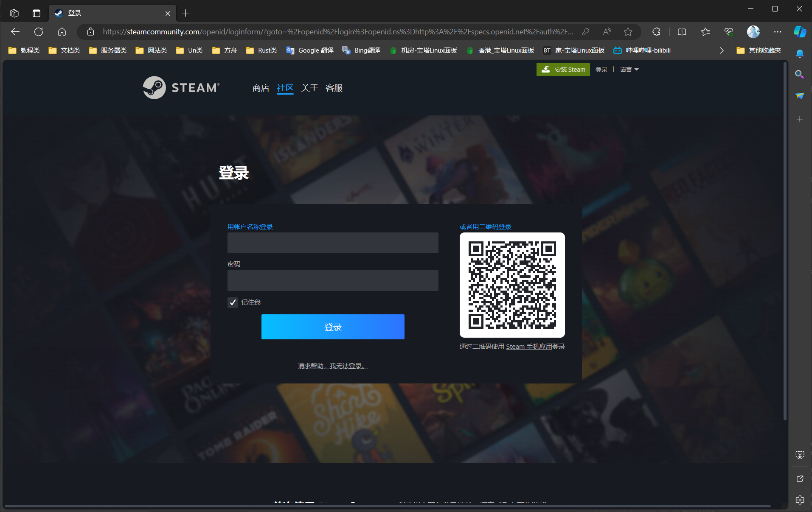View site information lock icon
The height and width of the screenshot is (512, 812).
coord(90,32)
